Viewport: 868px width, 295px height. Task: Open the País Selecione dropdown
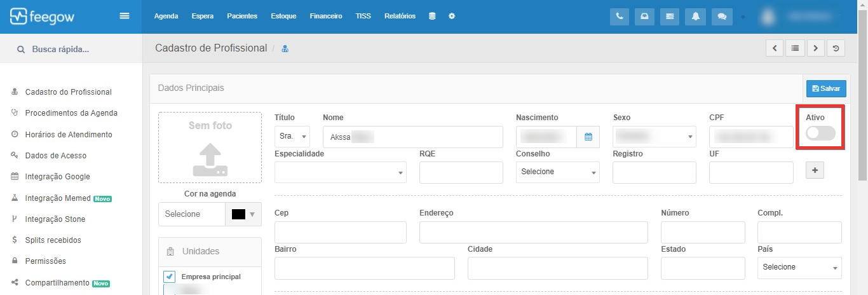pos(799,268)
